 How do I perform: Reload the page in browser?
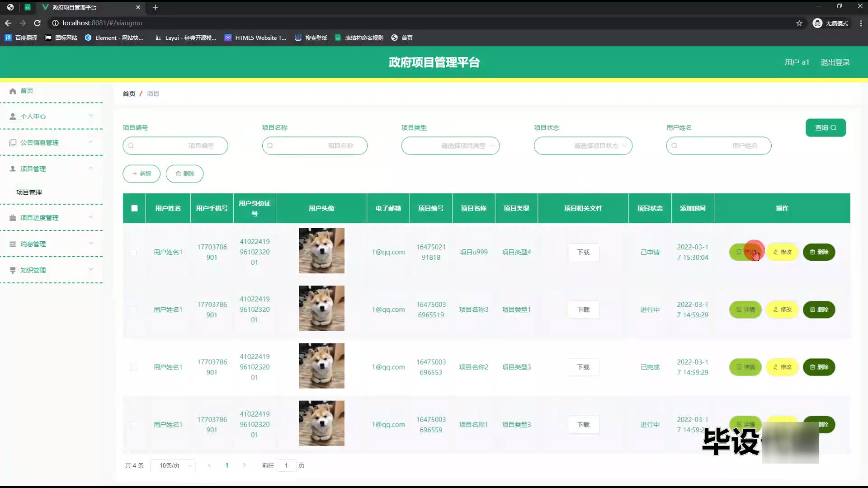38,23
